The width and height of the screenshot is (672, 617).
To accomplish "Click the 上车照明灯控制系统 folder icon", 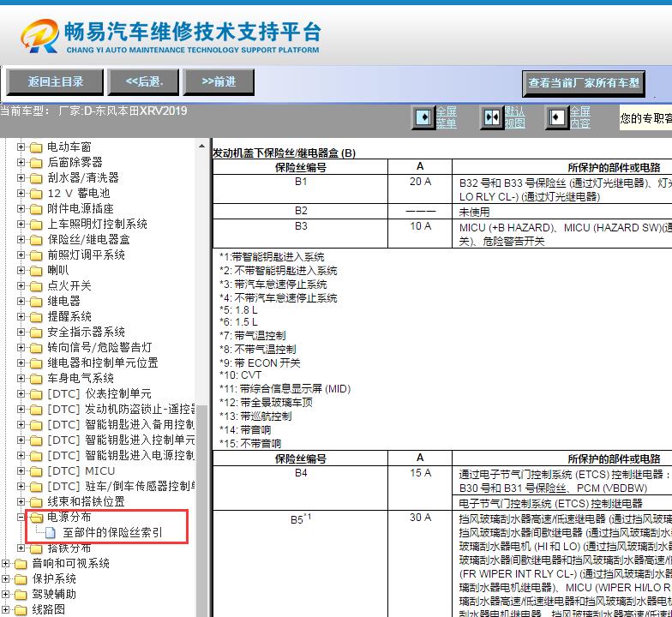I will click(36, 225).
